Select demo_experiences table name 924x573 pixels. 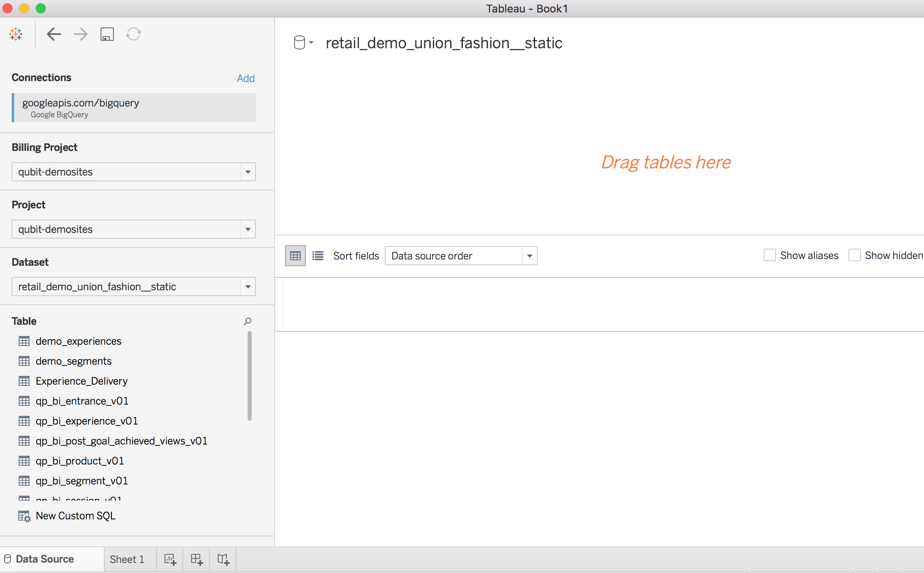tap(79, 341)
